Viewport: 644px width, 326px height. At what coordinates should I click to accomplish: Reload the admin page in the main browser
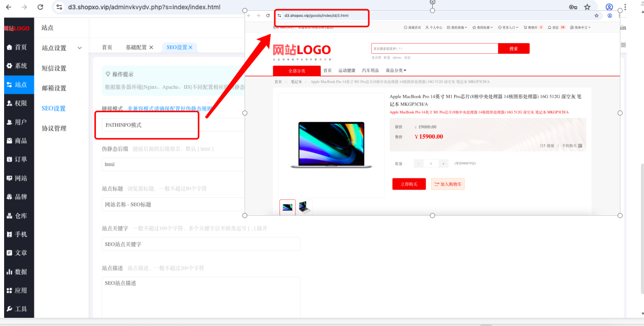[41, 7]
